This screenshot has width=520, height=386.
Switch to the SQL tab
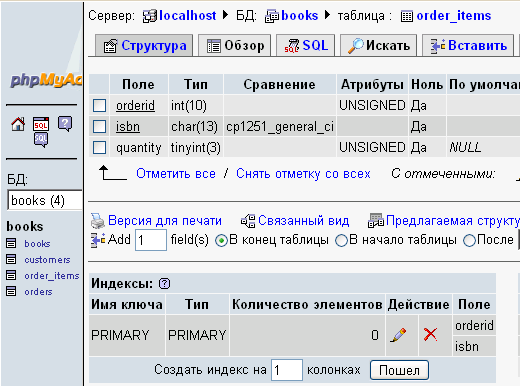click(306, 46)
